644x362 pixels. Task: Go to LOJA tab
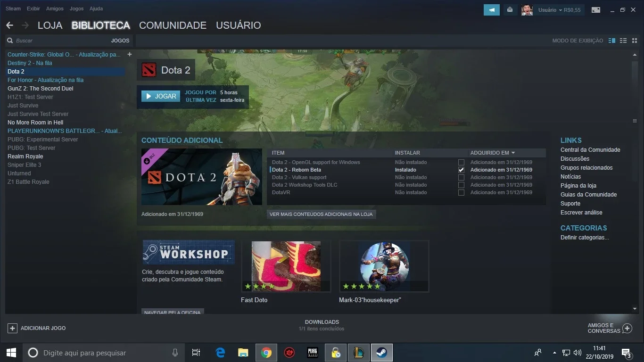pos(50,25)
